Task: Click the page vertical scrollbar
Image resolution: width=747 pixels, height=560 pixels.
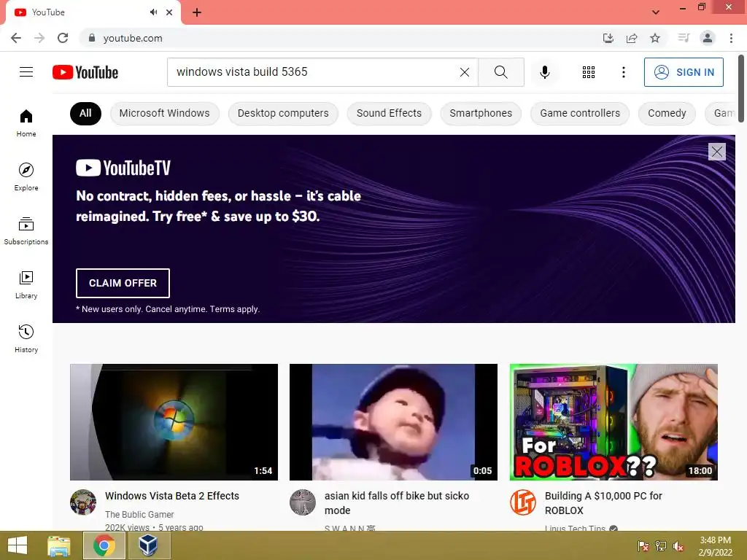Action: click(x=742, y=88)
